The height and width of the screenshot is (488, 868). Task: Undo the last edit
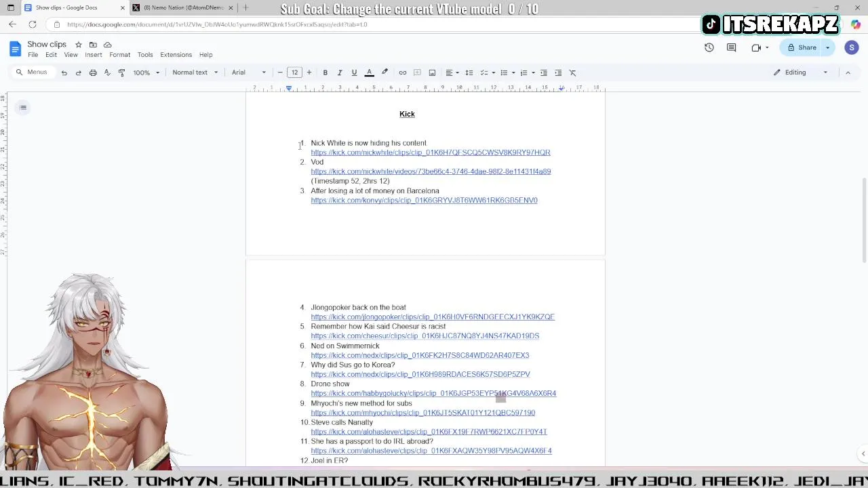(x=64, y=73)
